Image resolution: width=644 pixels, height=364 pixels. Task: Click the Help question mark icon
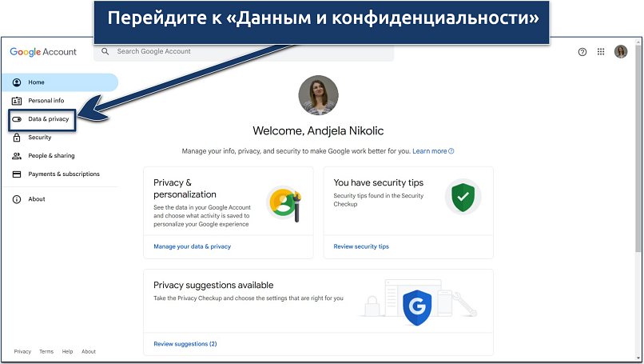click(x=582, y=52)
